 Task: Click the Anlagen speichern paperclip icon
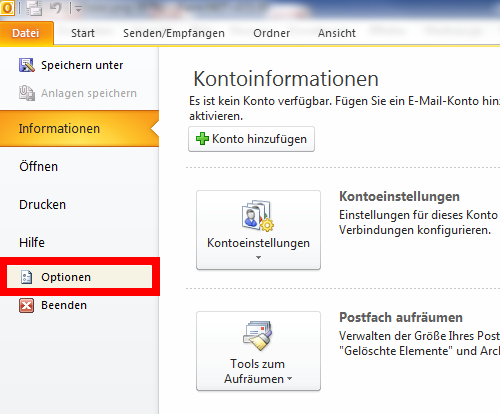[x=27, y=93]
